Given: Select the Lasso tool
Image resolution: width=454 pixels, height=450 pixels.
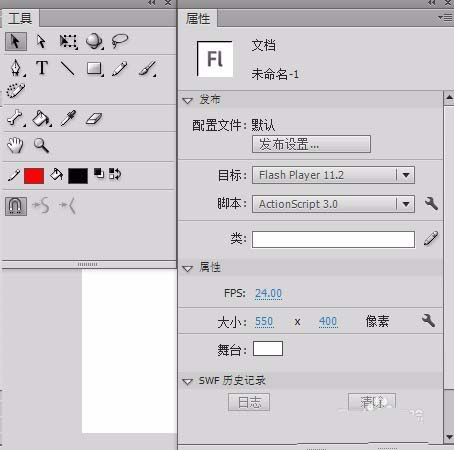Looking at the screenshot, I should pos(120,41).
